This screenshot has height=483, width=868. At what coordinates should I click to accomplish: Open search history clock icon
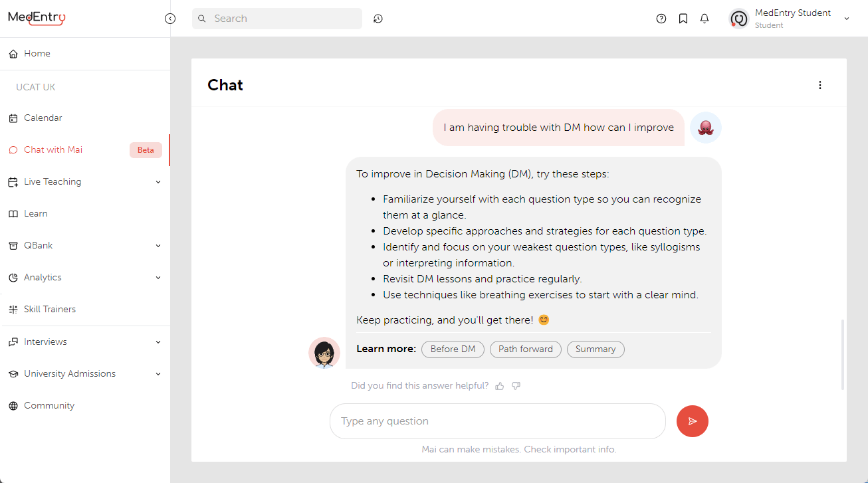click(378, 19)
